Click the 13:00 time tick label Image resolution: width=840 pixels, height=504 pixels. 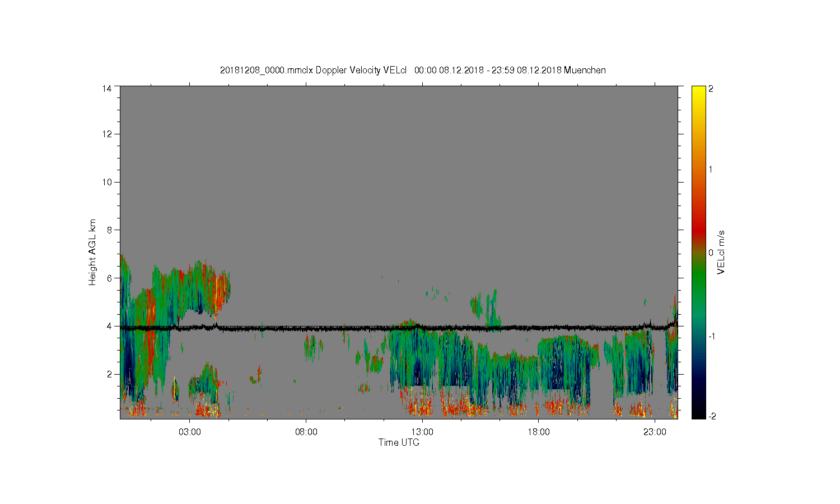click(x=422, y=432)
